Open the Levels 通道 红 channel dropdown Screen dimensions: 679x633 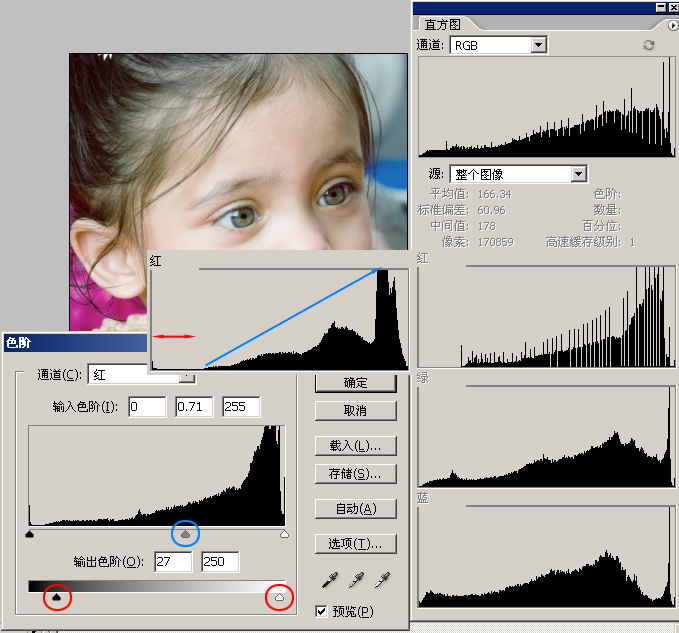pyautogui.click(x=187, y=376)
